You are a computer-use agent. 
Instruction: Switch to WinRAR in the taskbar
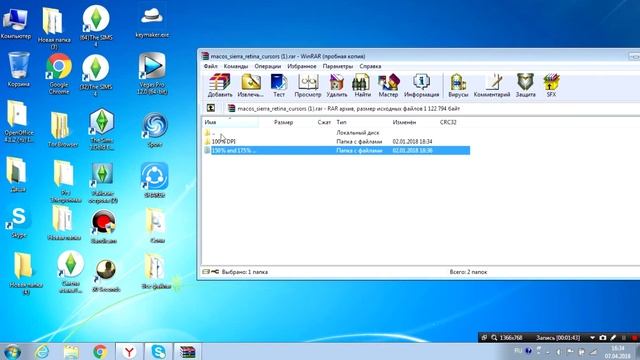coord(187,351)
